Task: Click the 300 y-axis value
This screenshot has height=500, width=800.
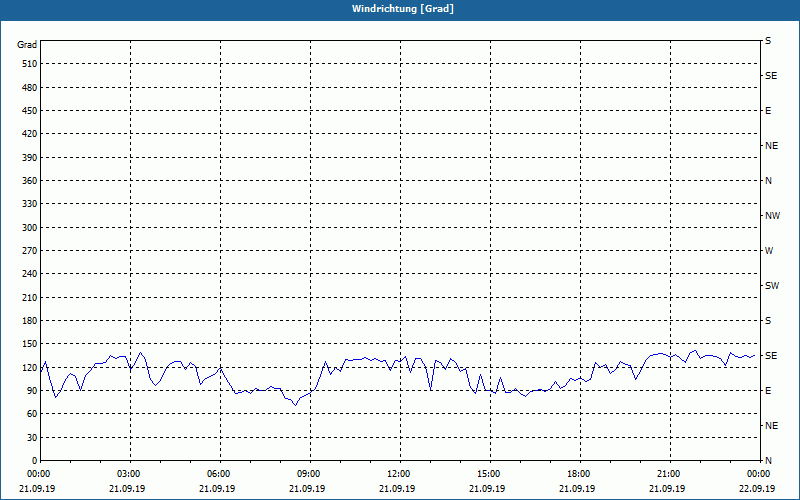Action: click(30, 227)
